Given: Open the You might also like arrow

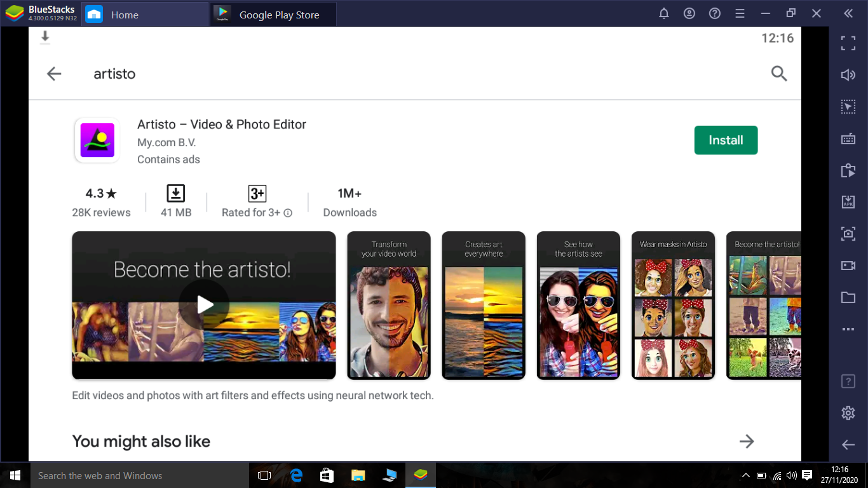Looking at the screenshot, I should pyautogui.click(x=747, y=441).
